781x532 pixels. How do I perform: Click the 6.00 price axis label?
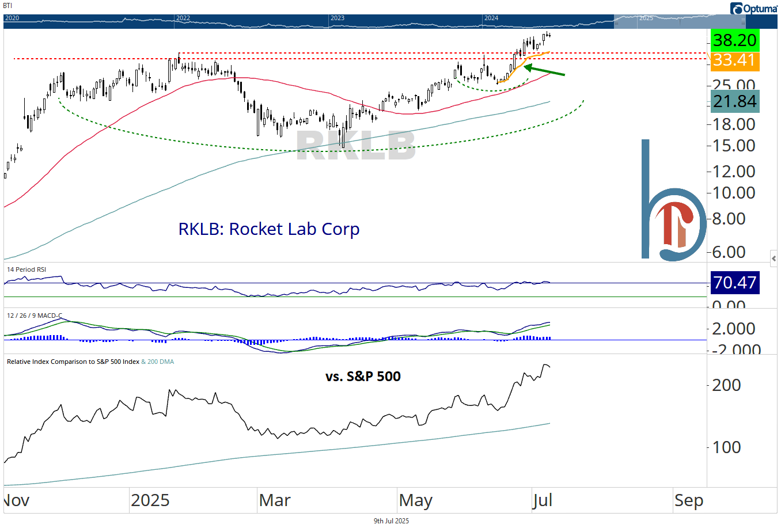coord(729,252)
